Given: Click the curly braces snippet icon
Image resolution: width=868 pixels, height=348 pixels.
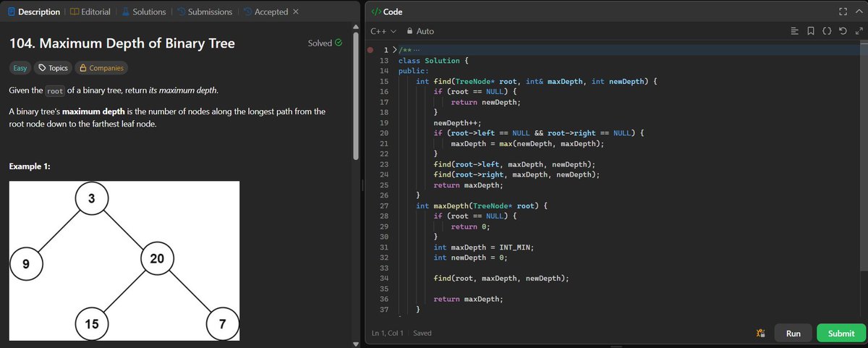Looking at the screenshot, I should point(827,31).
